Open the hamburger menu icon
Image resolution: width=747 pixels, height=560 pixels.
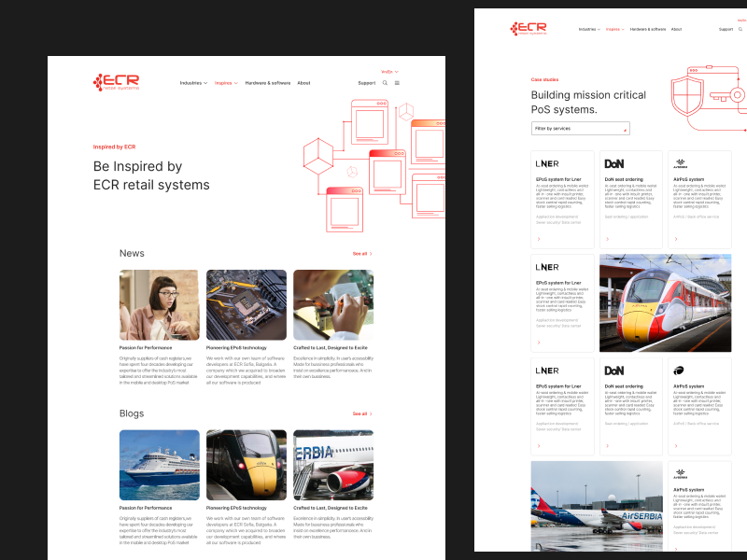coord(398,82)
